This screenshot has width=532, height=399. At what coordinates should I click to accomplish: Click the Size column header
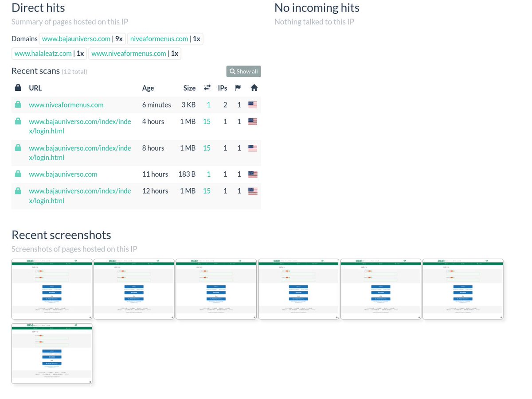[x=189, y=88]
